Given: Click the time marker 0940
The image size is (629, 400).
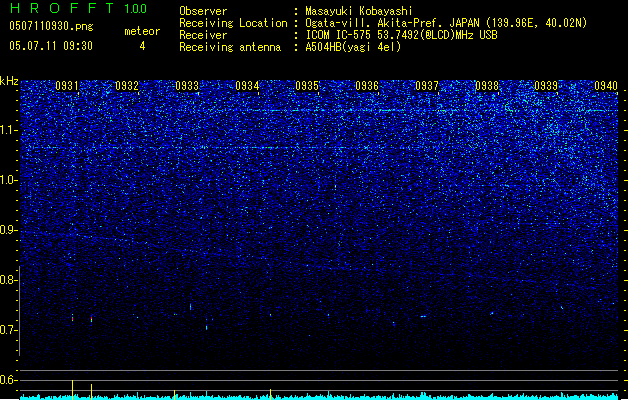Looking at the screenshot, I should click(606, 86).
